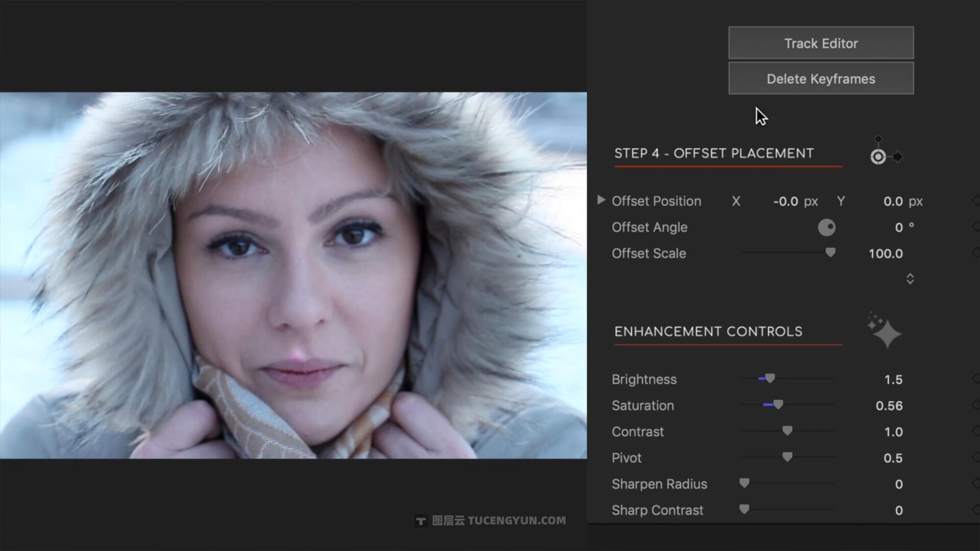Click the up-down stepper arrow control

pos(910,278)
